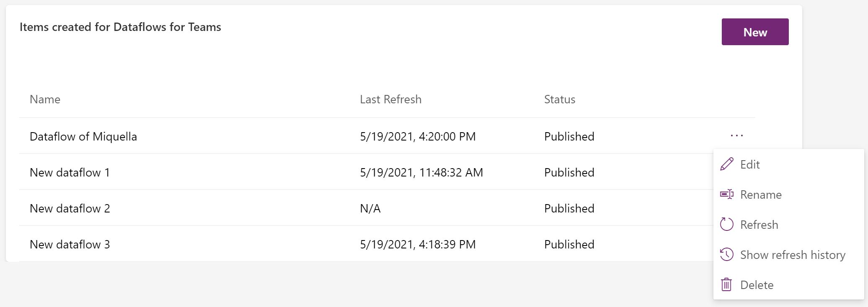Choose Refresh from the dataflow menu

click(759, 224)
